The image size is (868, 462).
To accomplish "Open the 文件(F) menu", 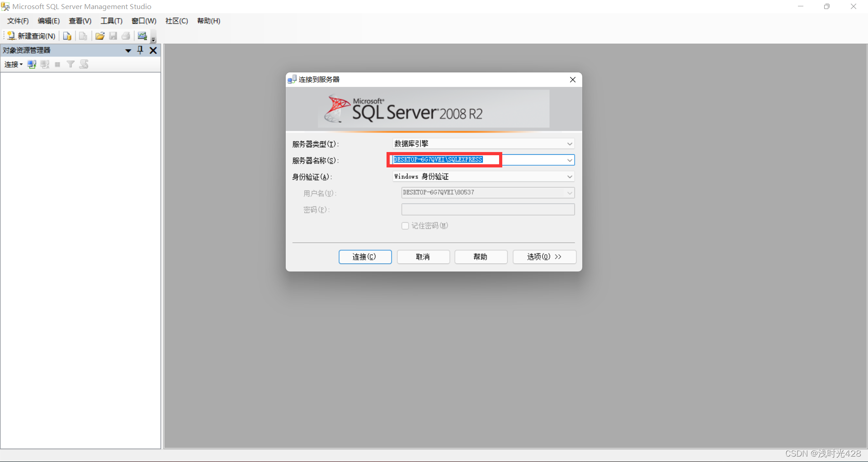I will coord(18,21).
